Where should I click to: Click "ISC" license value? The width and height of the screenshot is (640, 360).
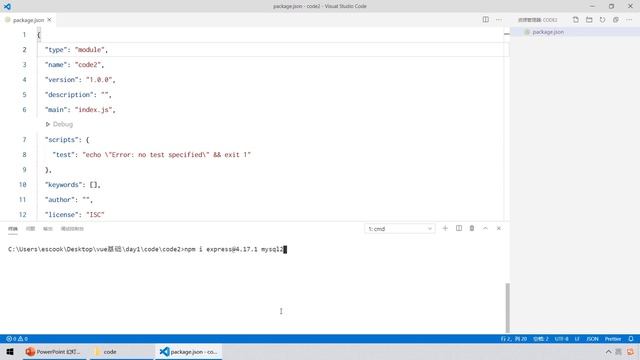point(95,214)
